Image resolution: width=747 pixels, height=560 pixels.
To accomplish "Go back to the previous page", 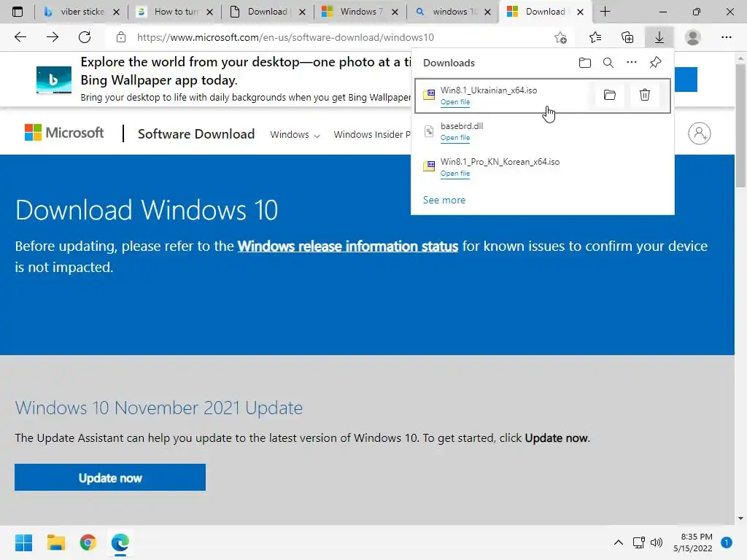I will [20, 37].
